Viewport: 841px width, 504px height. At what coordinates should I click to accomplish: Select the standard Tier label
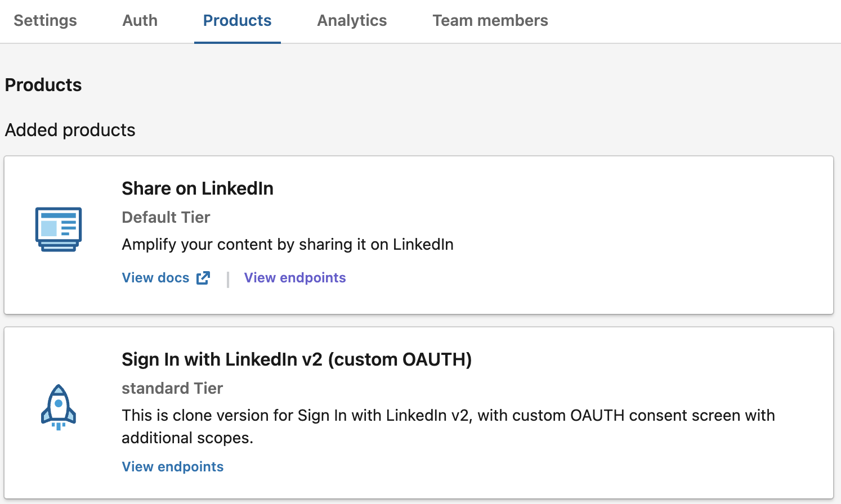pyautogui.click(x=172, y=388)
